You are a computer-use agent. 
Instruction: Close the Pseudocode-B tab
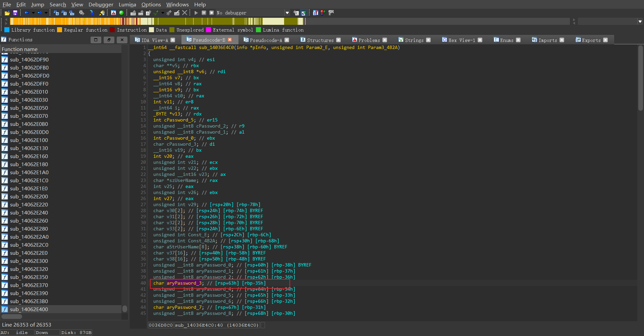(230, 40)
